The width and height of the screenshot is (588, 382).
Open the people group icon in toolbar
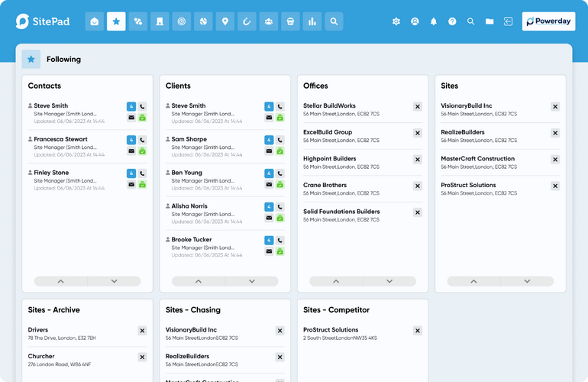tap(269, 21)
